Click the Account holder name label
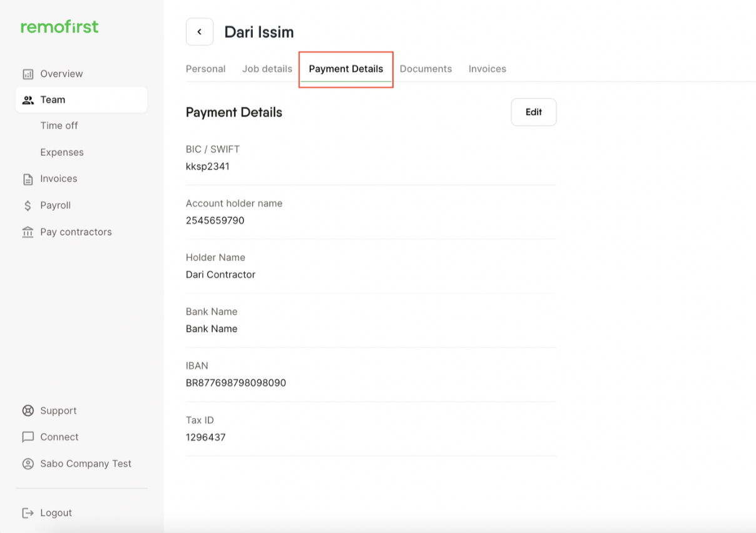 pos(234,203)
